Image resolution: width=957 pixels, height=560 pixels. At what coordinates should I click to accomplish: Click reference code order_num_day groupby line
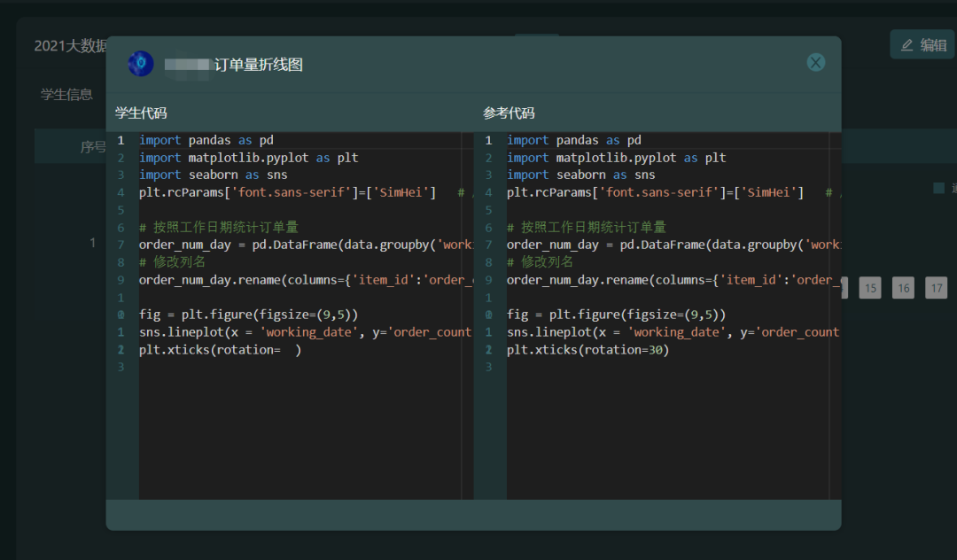(673, 245)
